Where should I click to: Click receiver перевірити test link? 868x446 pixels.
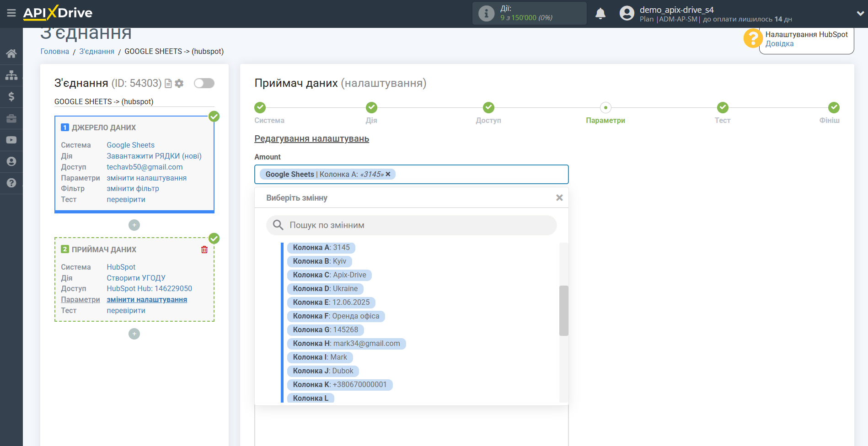pyautogui.click(x=126, y=310)
